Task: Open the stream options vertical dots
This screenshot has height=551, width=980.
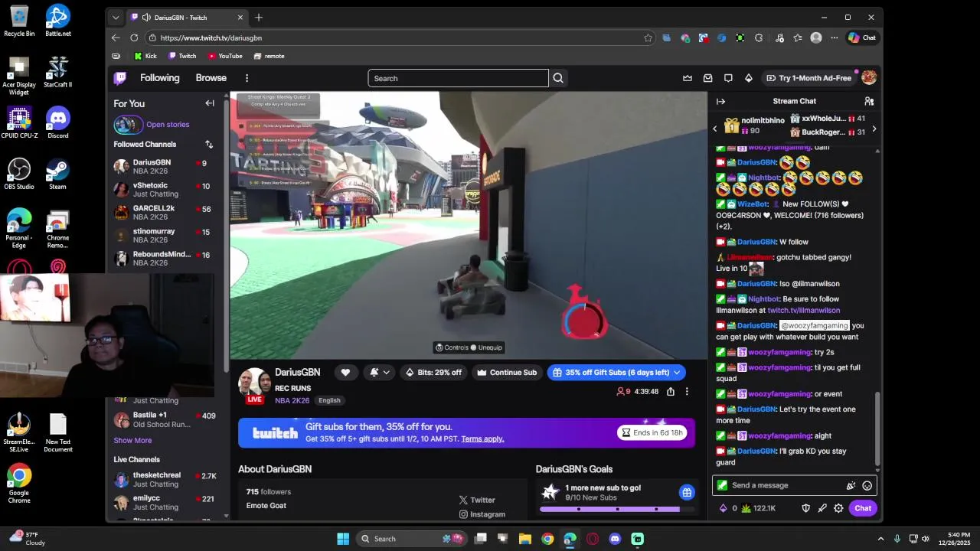Action: point(687,392)
